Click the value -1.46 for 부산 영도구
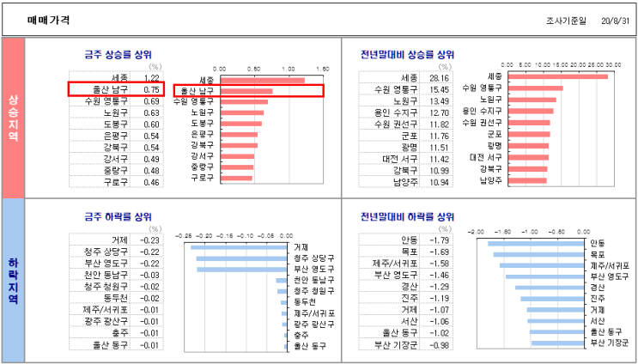This screenshot has height=364, width=638. coord(441,275)
